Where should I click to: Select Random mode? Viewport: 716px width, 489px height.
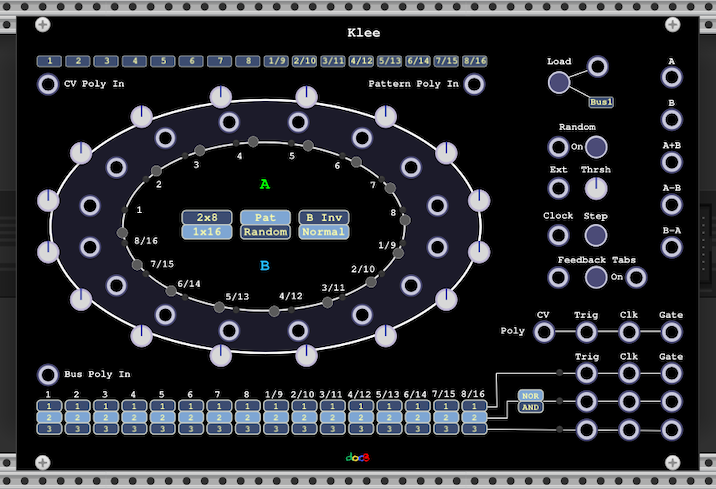click(x=265, y=232)
